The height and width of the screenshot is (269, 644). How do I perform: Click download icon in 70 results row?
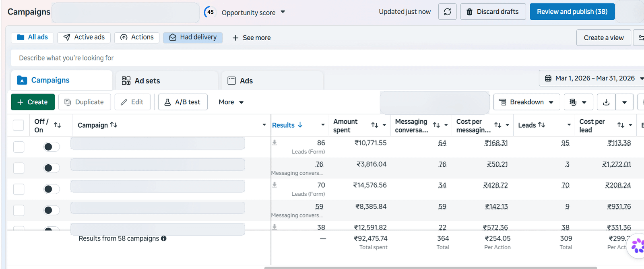click(x=275, y=185)
